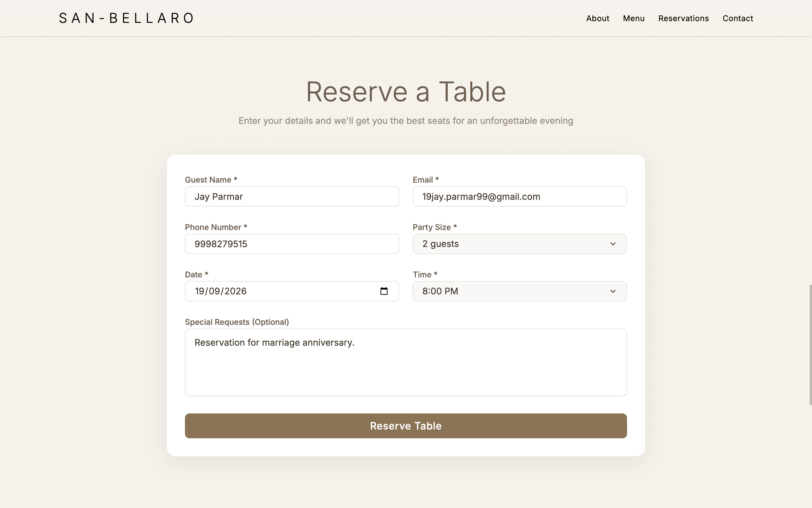Click the "Guest Name *" label

click(x=211, y=180)
